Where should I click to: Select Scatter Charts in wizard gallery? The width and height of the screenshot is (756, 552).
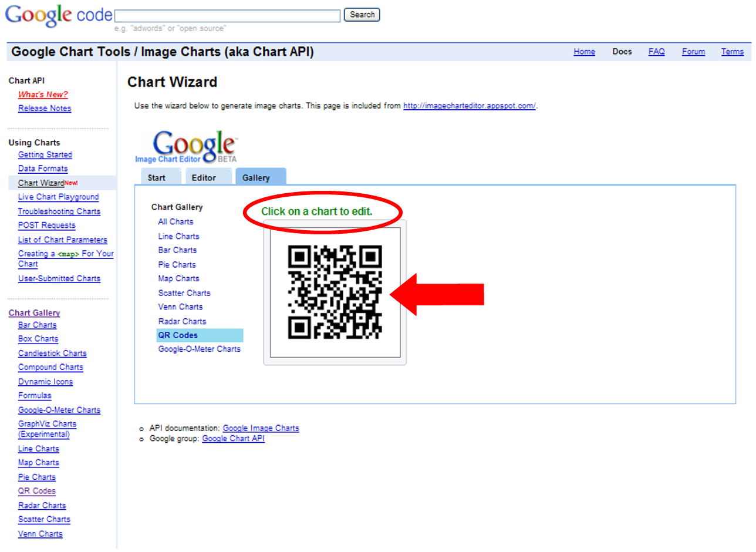pyautogui.click(x=184, y=293)
